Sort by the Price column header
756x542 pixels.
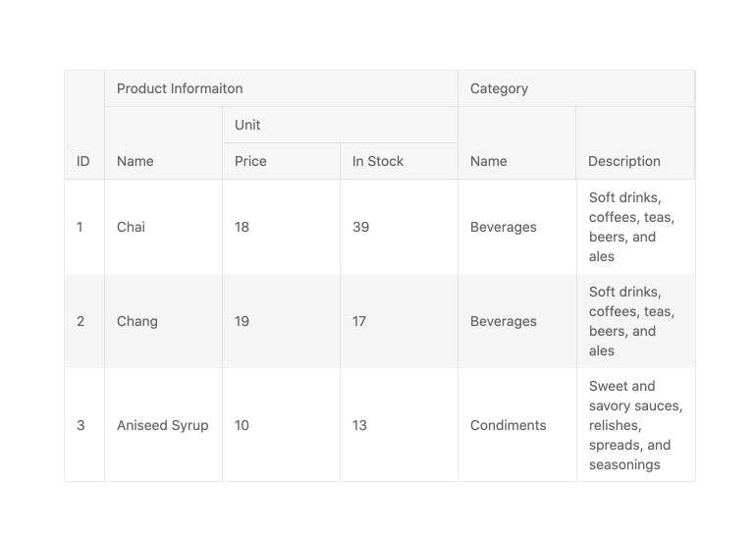click(250, 161)
